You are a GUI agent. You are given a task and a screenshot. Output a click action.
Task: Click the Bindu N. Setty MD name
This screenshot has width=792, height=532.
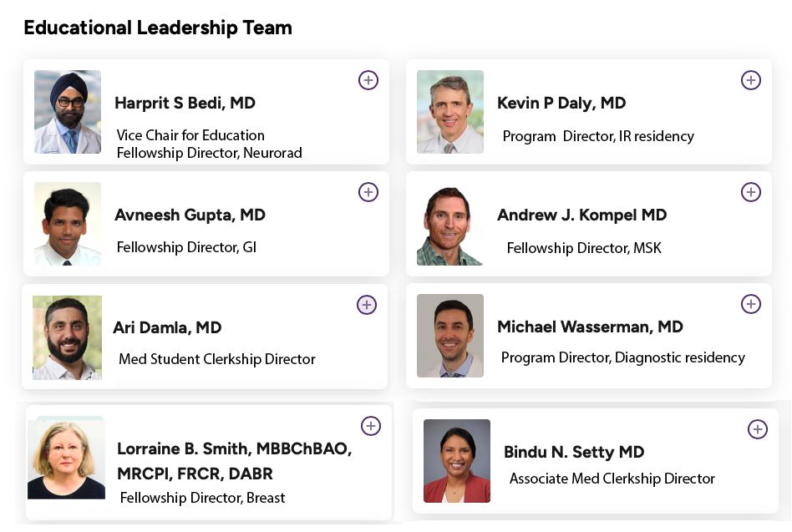click(574, 453)
